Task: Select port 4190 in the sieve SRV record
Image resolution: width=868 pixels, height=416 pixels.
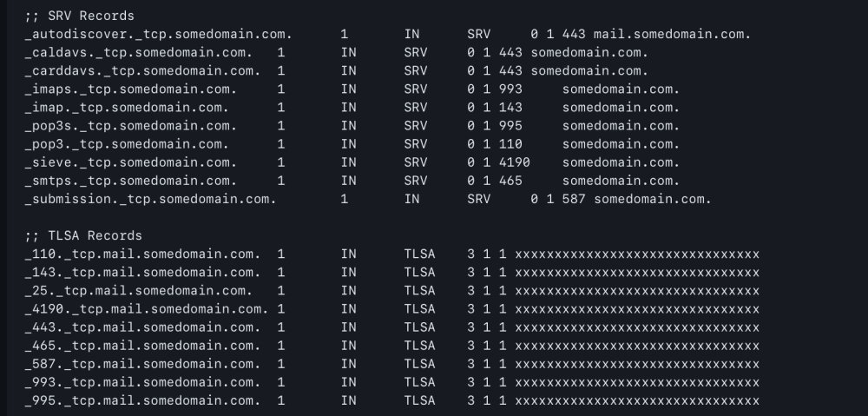Action: tap(514, 162)
